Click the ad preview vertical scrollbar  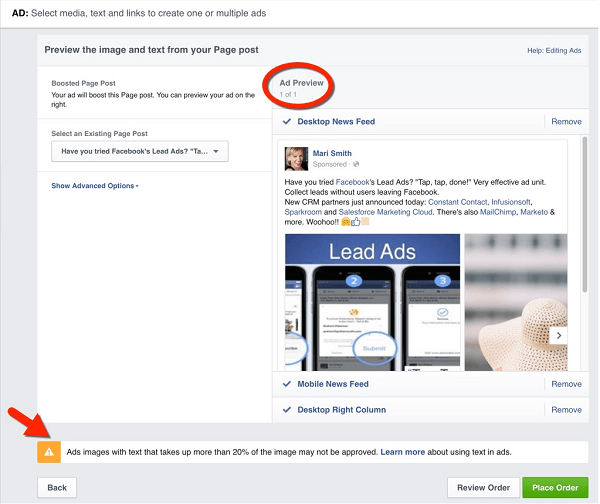click(585, 214)
